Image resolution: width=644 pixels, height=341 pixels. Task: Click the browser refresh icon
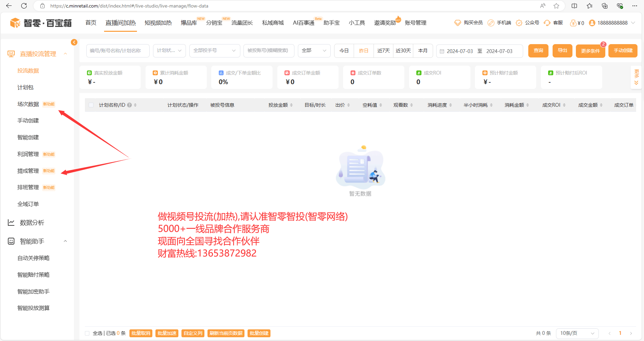tap(24, 6)
